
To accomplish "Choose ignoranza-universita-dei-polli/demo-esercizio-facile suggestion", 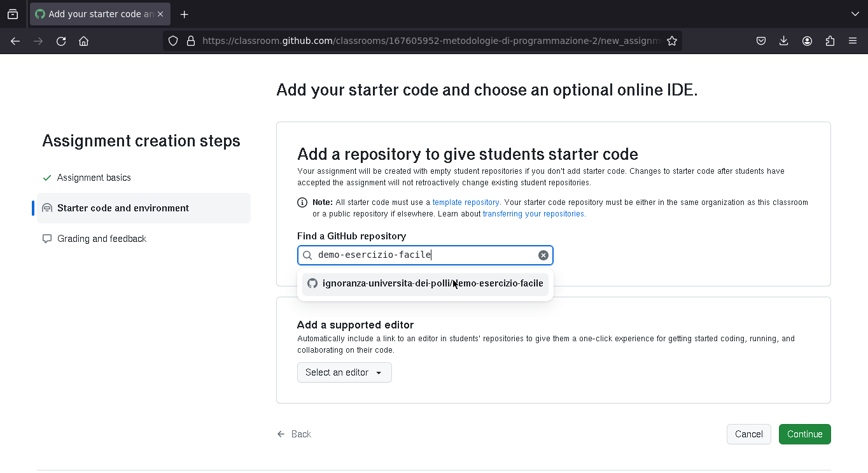I will point(425,284).
